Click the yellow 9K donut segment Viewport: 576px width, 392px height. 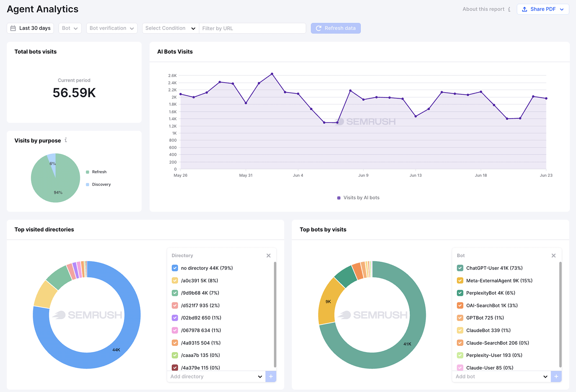pyautogui.click(x=328, y=302)
